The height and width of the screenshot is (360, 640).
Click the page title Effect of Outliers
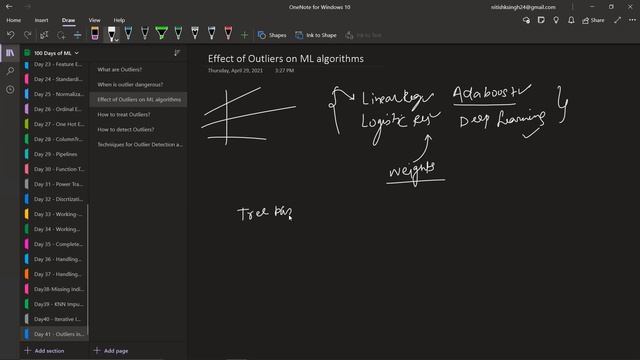(x=286, y=58)
